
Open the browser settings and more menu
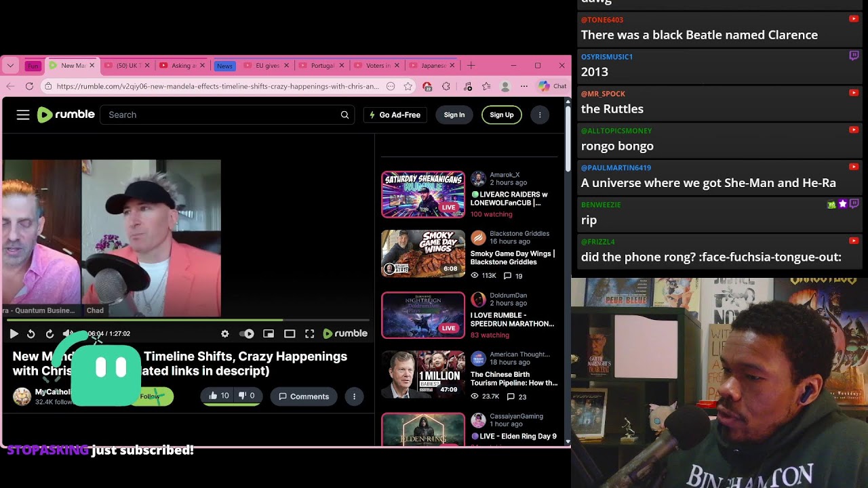[524, 86]
